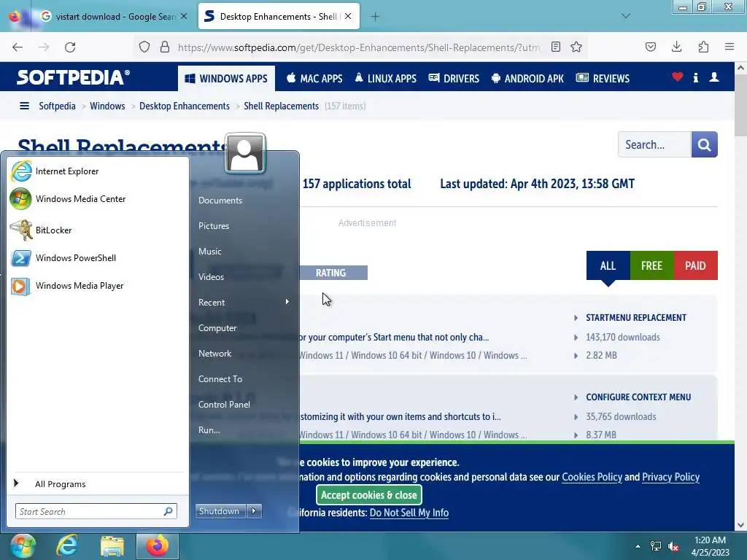Screen dimensions: 747x560
Task: Click the network tray icon
Action: click(x=656, y=546)
